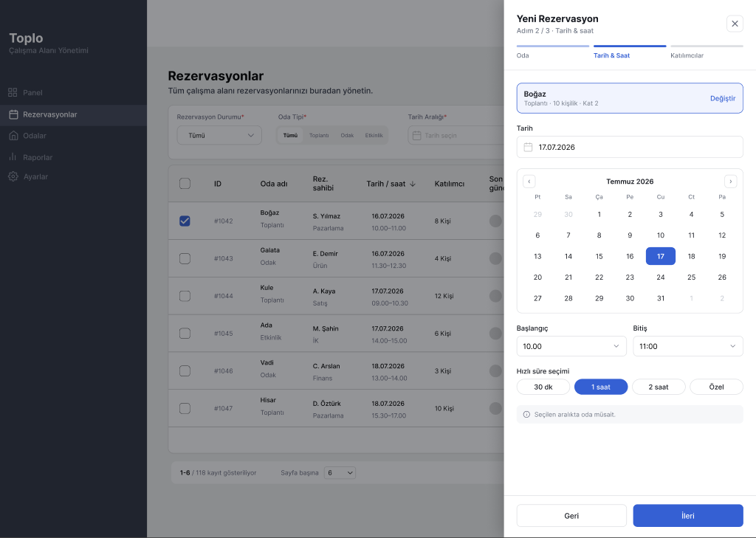Check the row #1045 checkbox
The image size is (756, 538).
pyautogui.click(x=185, y=333)
